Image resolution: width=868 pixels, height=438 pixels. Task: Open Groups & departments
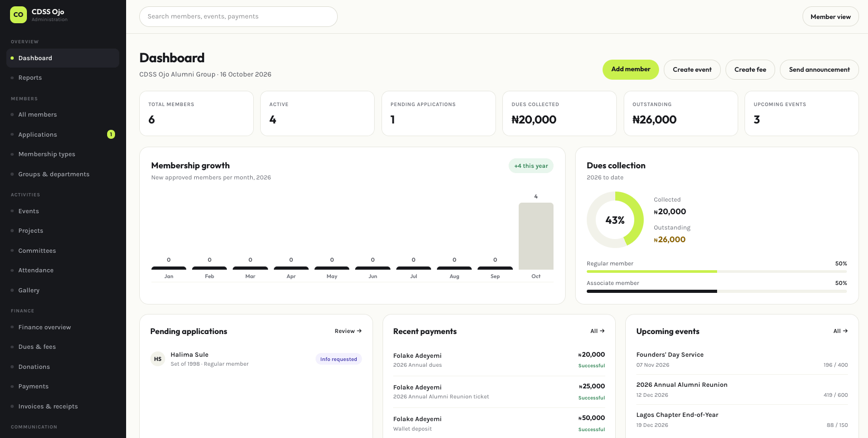click(63, 174)
